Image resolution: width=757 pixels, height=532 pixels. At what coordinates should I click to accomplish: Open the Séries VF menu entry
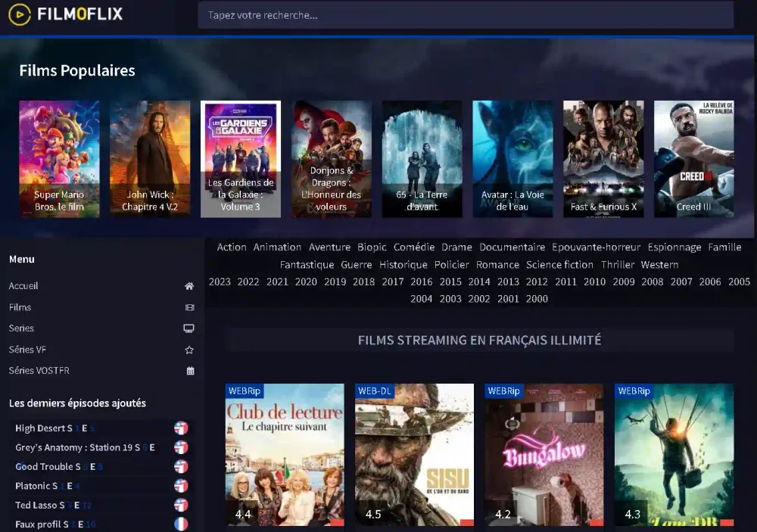(28, 349)
